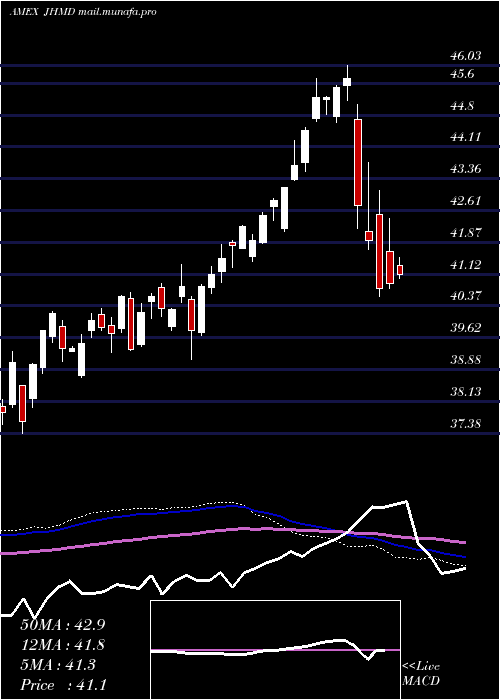Click the 39.62 price axis label
Screen dimensions: 500x700
[466, 328]
